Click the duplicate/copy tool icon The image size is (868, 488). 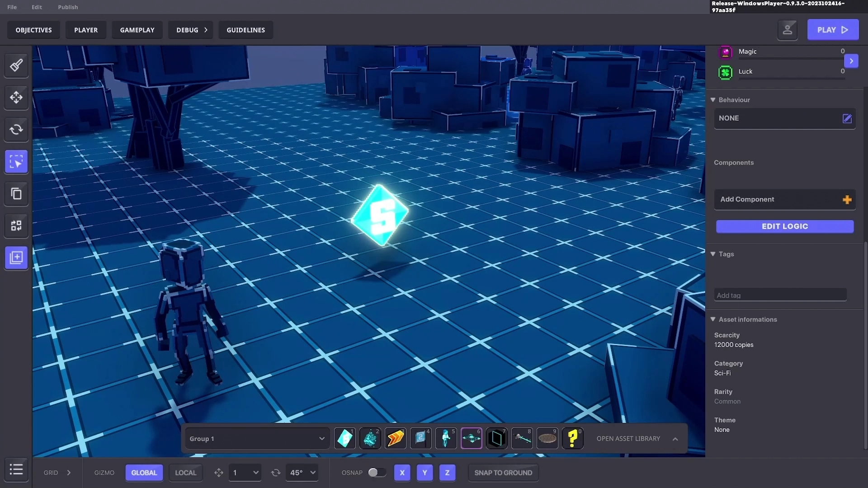[x=16, y=194]
